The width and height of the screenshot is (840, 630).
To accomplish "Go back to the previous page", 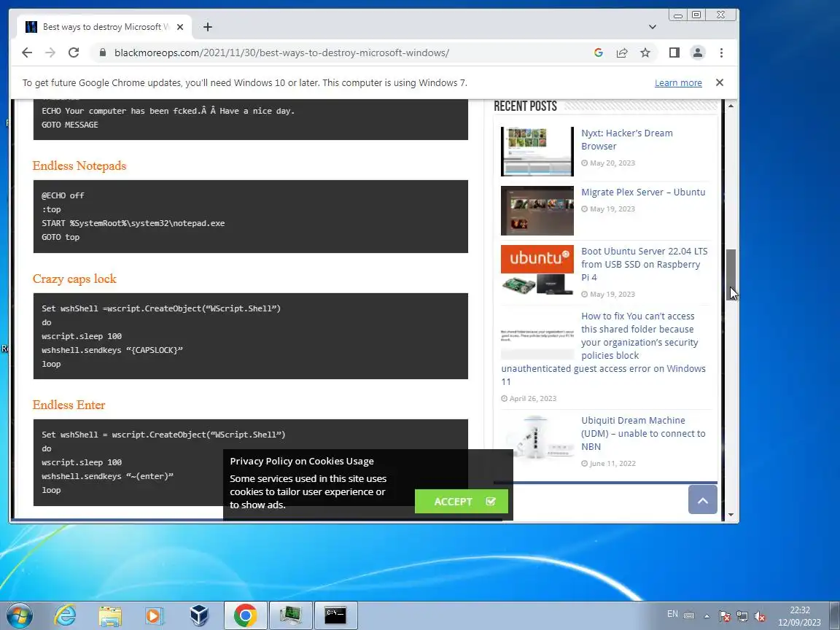I will tap(27, 52).
